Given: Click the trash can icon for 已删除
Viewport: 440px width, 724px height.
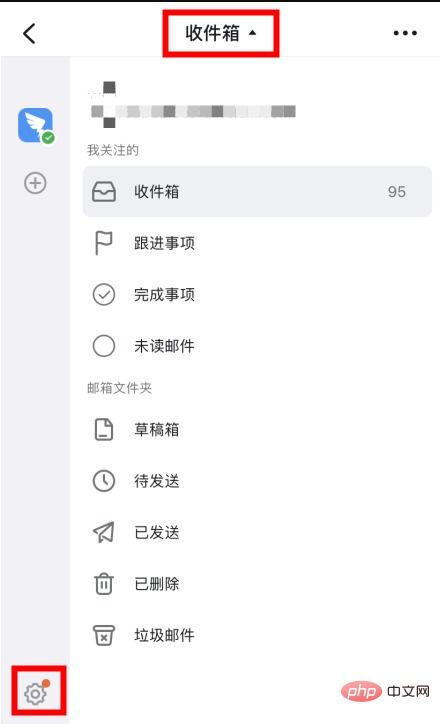Looking at the screenshot, I should tap(104, 584).
